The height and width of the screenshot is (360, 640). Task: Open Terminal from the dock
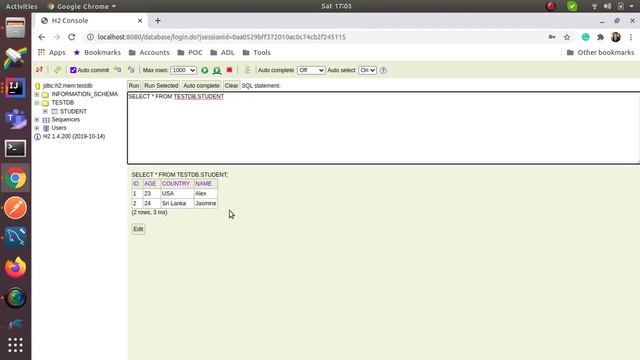pyautogui.click(x=16, y=149)
